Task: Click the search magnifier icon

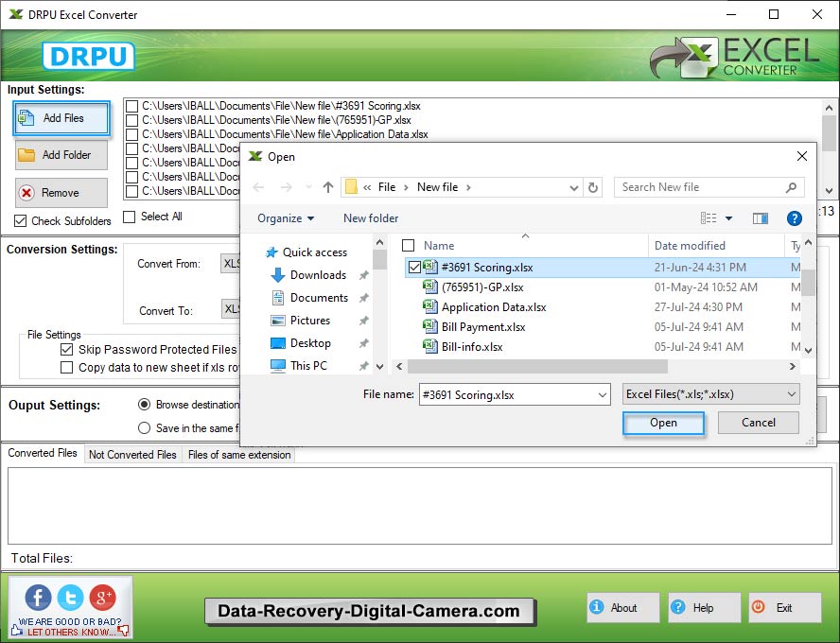Action: coord(791,187)
